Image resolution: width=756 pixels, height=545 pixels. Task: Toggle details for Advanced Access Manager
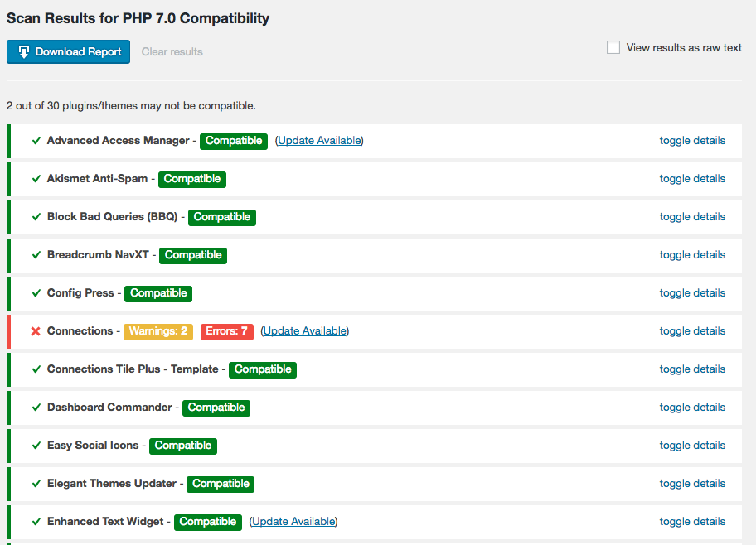[x=692, y=140]
